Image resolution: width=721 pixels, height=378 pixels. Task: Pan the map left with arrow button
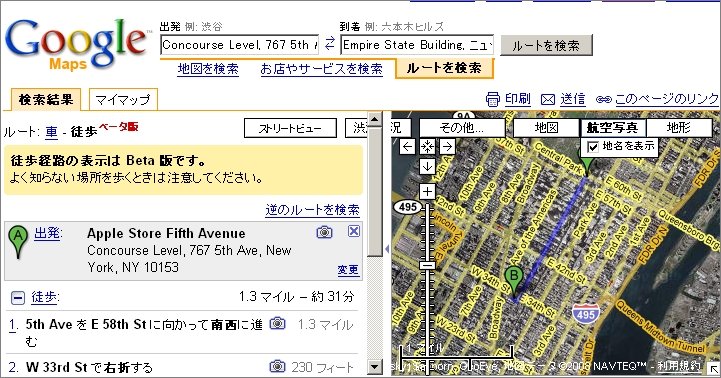click(407, 147)
